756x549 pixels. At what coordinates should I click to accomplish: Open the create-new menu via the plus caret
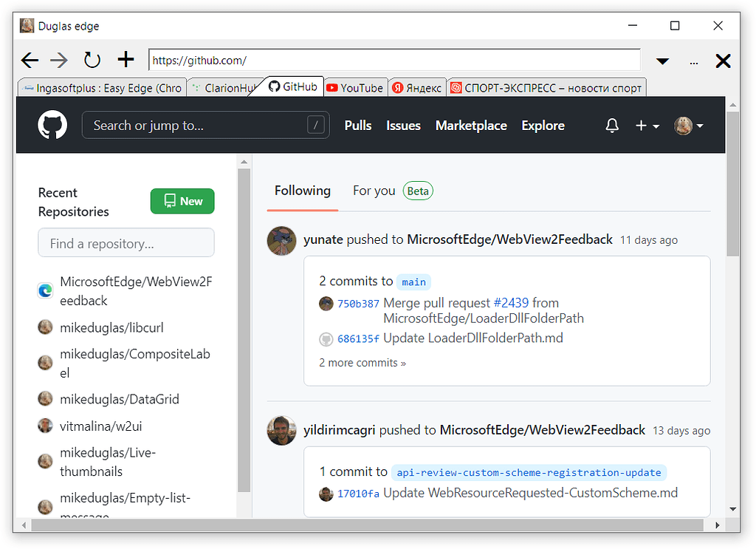click(656, 126)
